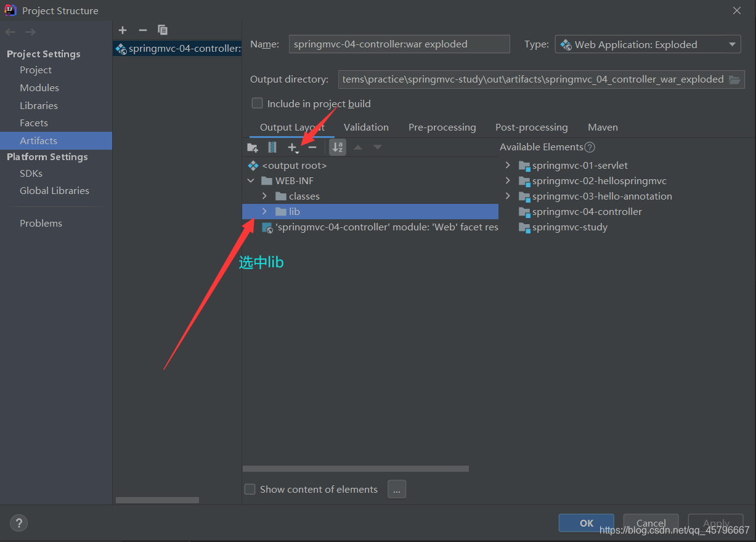Click the OK button

(x=586, y=523)
